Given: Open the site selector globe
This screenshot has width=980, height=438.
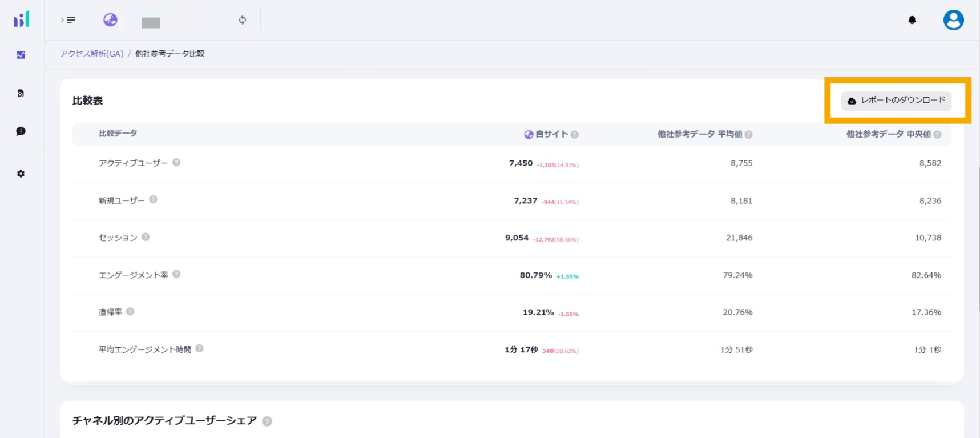Looking at the screenshot, I should [110, 20].
